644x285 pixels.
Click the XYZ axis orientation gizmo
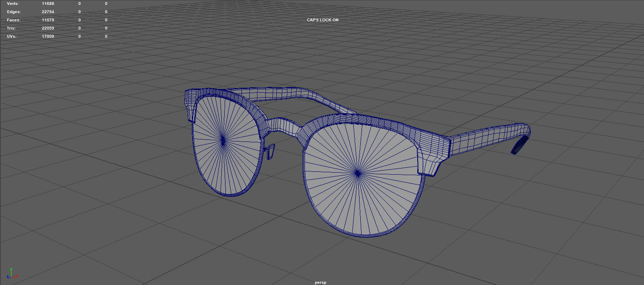coord(12,274)
